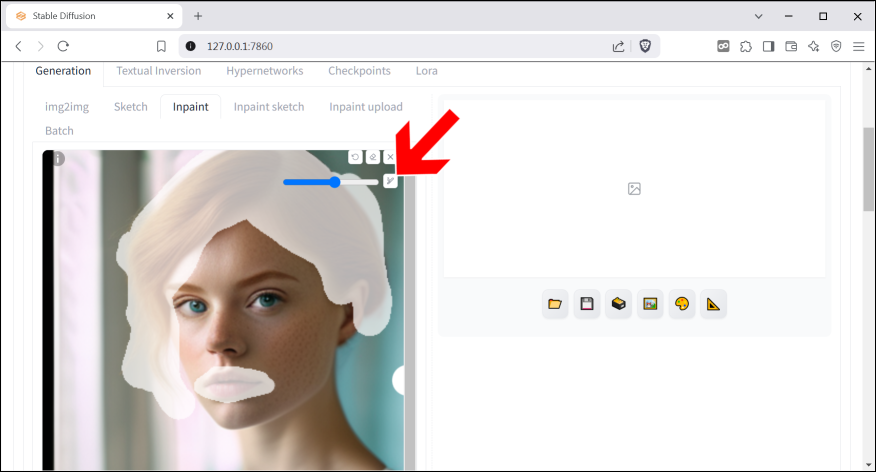Viewport: 876px width, 472px height.
Task: Click the triangle ruler icon
Action: click(x=713, y=304)
